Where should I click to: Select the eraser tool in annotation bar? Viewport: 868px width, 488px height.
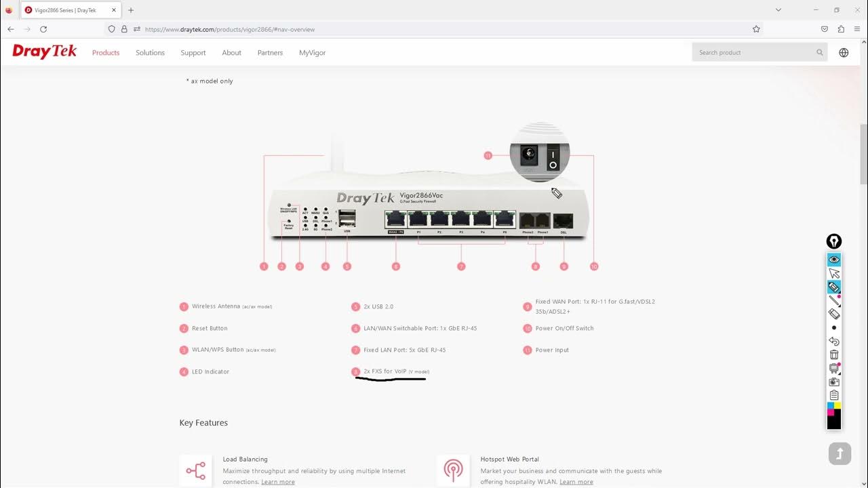(x=834, y=314)
